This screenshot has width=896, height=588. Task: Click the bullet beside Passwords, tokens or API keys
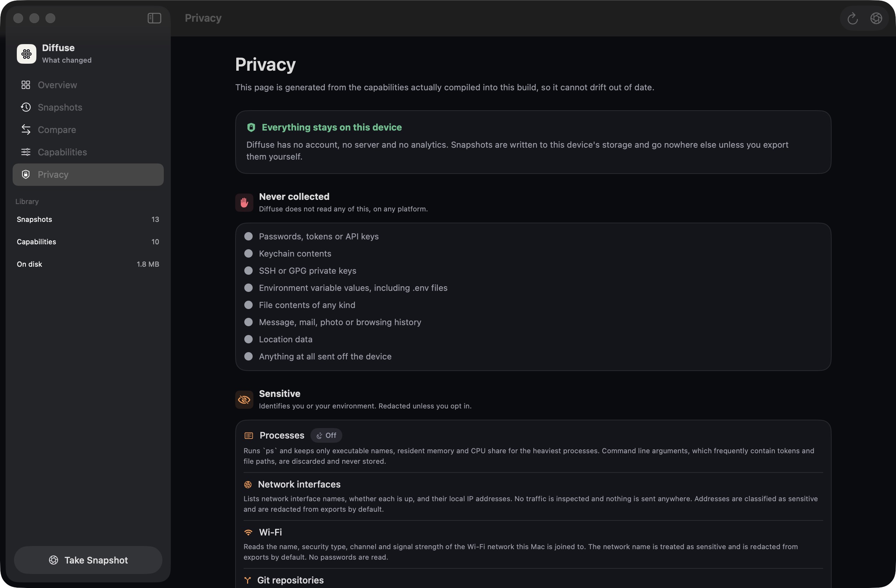point(248,236)
